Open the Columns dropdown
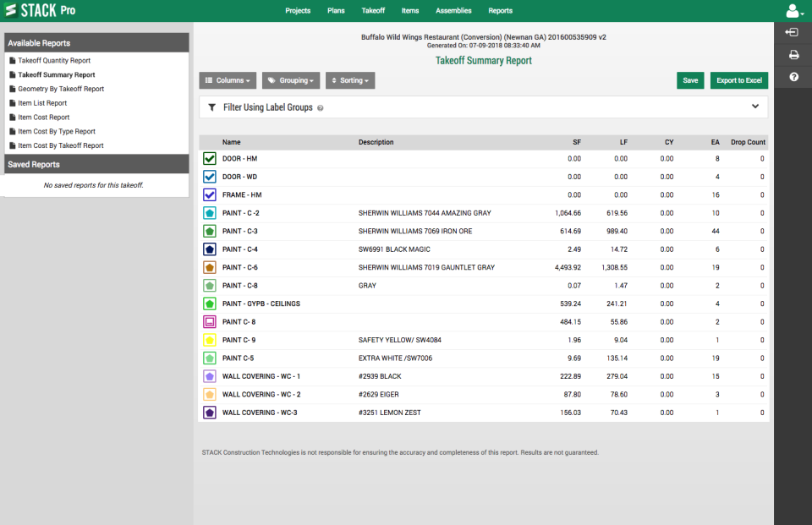Screen dimensions: 812x525 (x=228, y=81)
